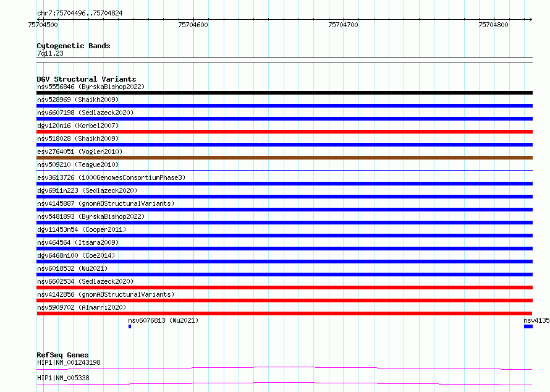Click ruler position 75704600

(193, 25)
